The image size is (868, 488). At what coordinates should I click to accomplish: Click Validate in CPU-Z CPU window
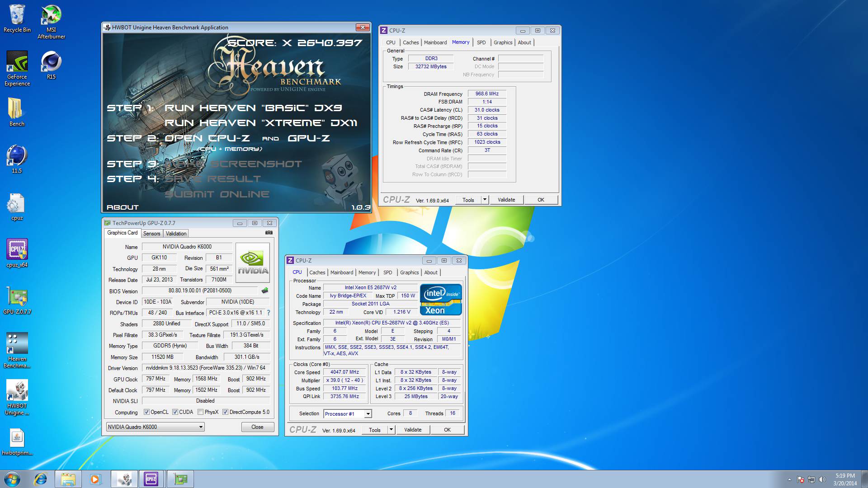pyautogui.click(x=413, y=430)
